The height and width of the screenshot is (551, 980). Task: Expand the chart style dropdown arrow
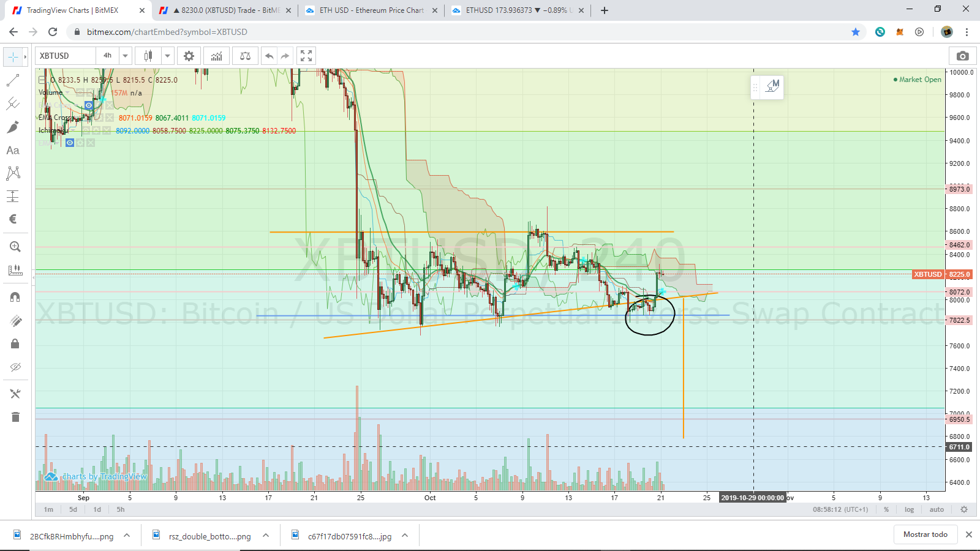(x=167, y=56)
